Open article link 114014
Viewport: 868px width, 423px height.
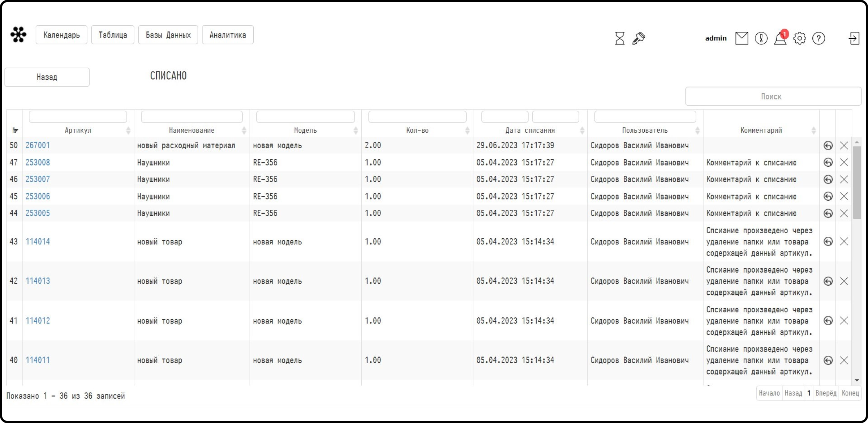(x=38, y=242)
